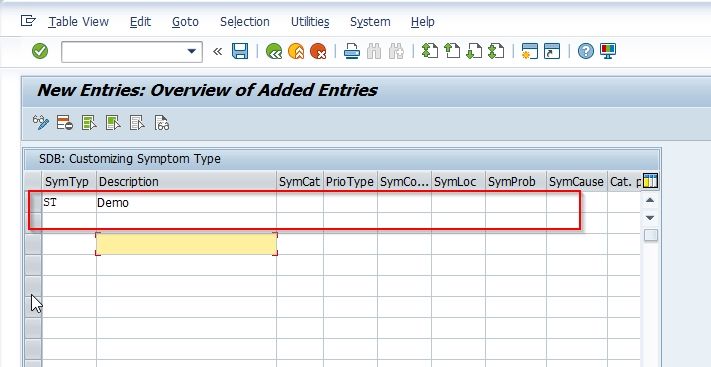Go to Previous Page icon
The width and height of the screenshot is (711, 367).
tap(452, 51)
